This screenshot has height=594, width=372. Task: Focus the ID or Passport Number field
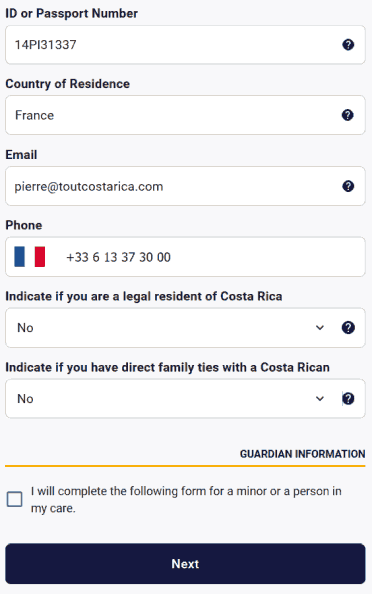coord(185,45)
